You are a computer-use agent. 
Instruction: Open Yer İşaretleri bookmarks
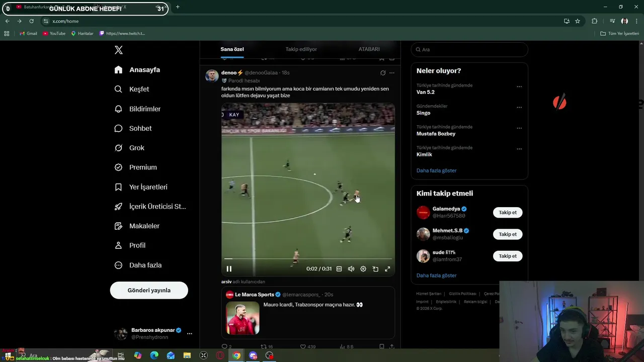click(141, 187)
